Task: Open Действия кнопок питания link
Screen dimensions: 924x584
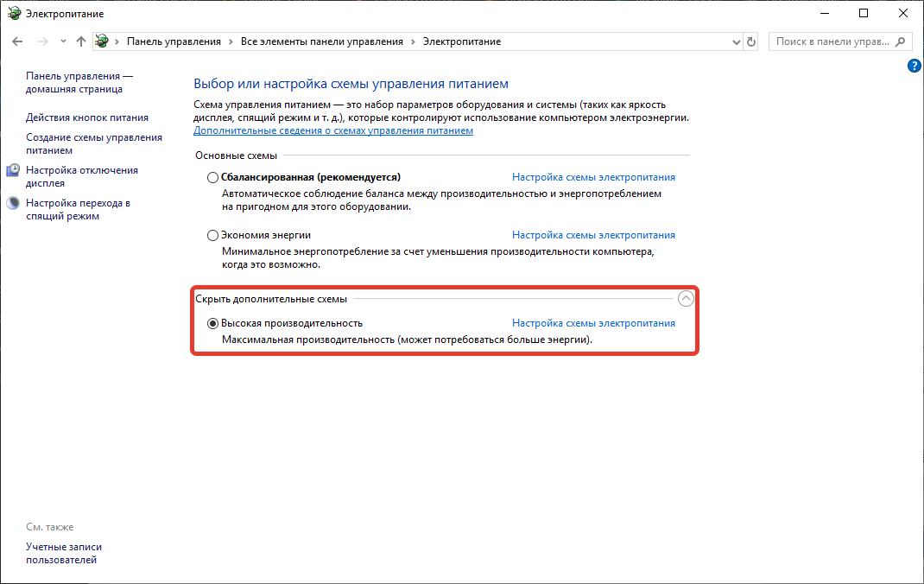Action: click(87, 117)
